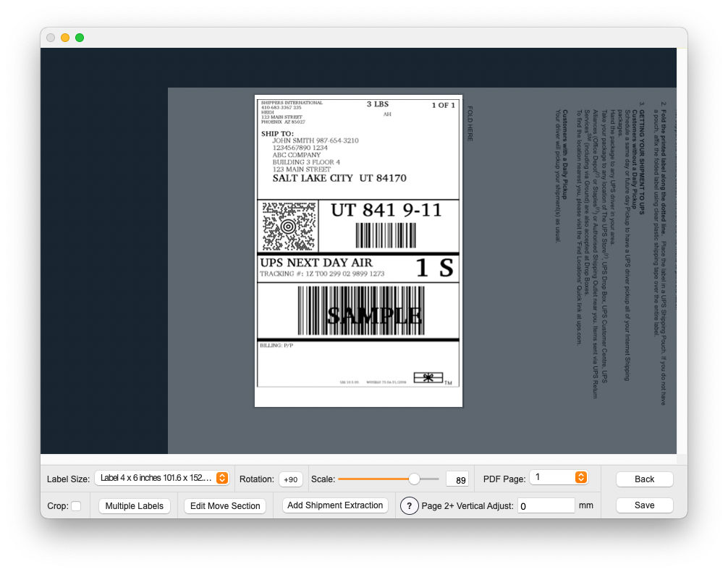Open the PDF Page dropdown
This screenshot has width=728, height=572.
coord(559,477)
